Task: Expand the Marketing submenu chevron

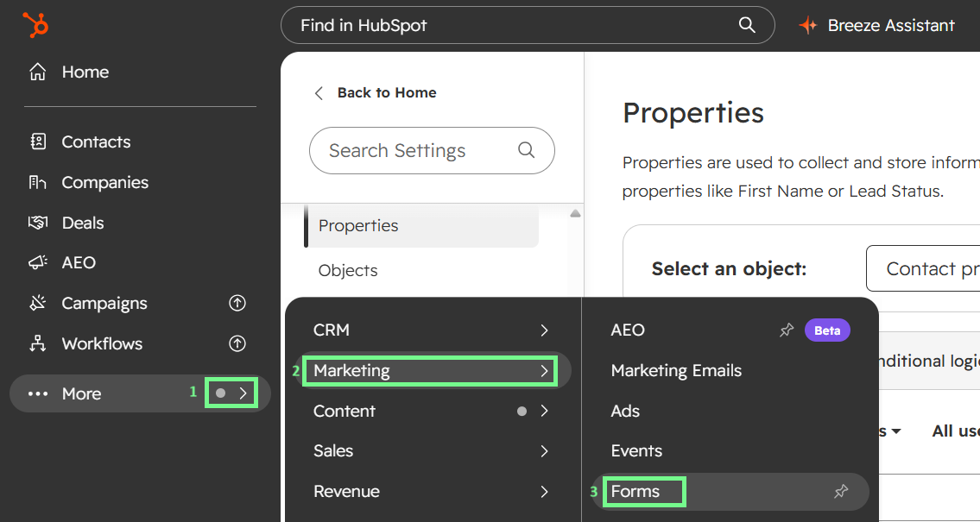Action: 544,371
